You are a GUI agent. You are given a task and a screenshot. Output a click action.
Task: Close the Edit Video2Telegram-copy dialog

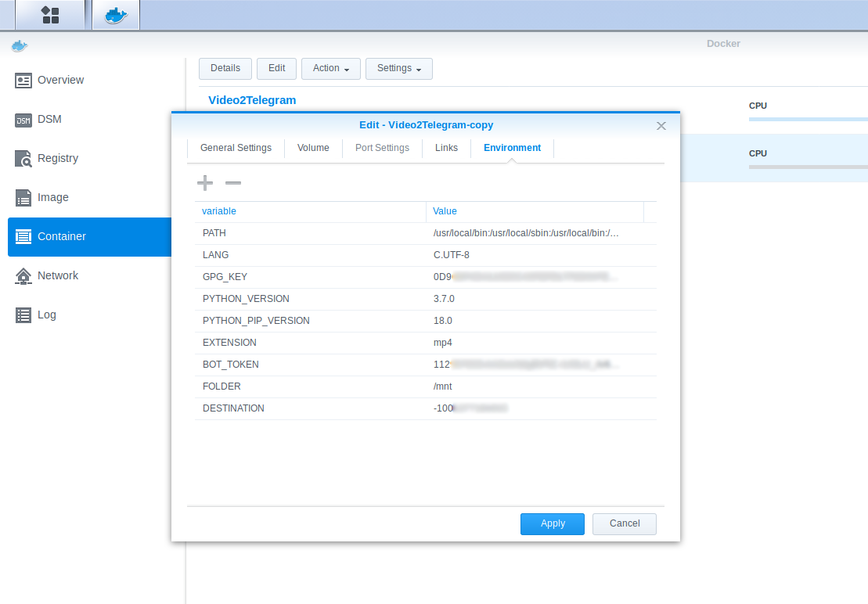(661, 126)
